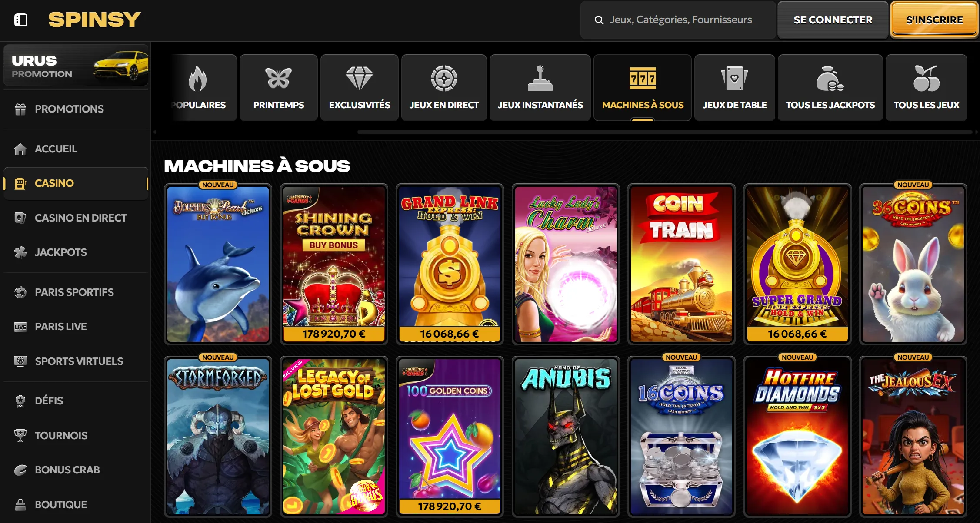Select the Machines à sous tab label
Viewport: 980px width, 523px height.
point(643,105)
